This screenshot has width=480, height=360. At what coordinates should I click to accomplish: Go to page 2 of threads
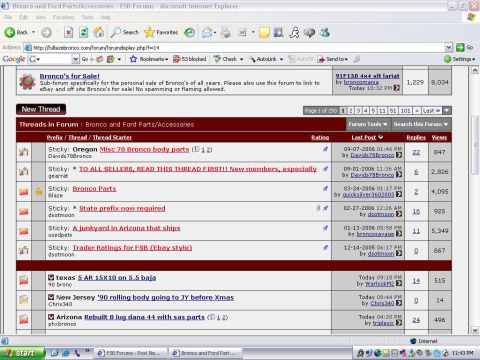pos(351,110)
